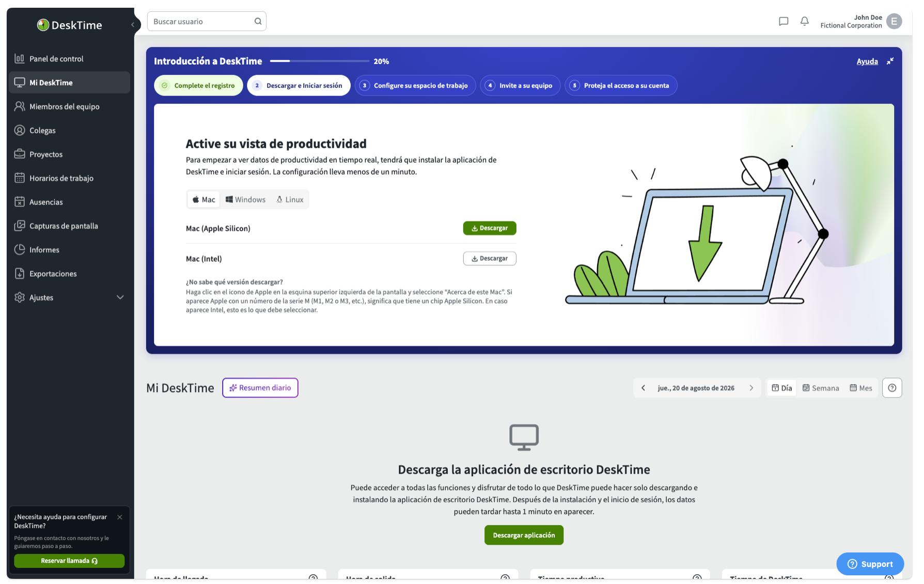Viewport: 924px width, 584px height.
Task: Navigate to Colegas
Action: tap(69, 130)
